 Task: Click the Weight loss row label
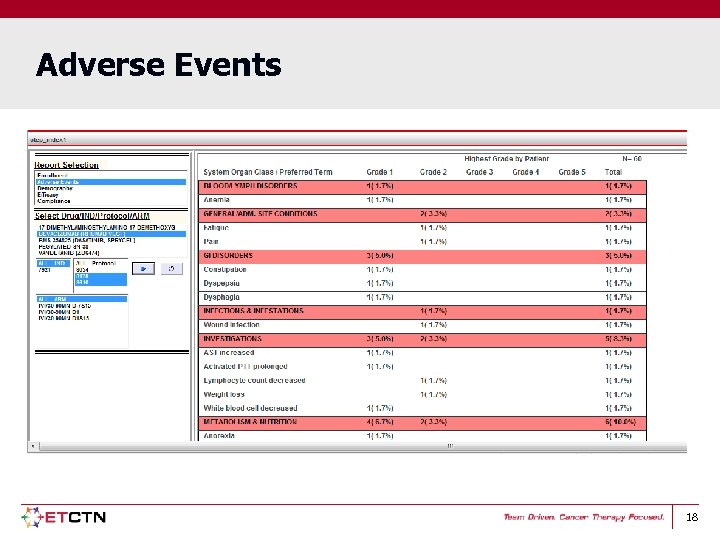click(x=224, y=394)
